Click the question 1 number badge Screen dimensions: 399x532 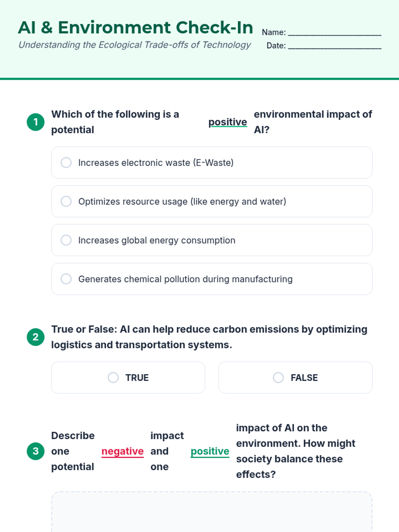click(x=36, y=122)
